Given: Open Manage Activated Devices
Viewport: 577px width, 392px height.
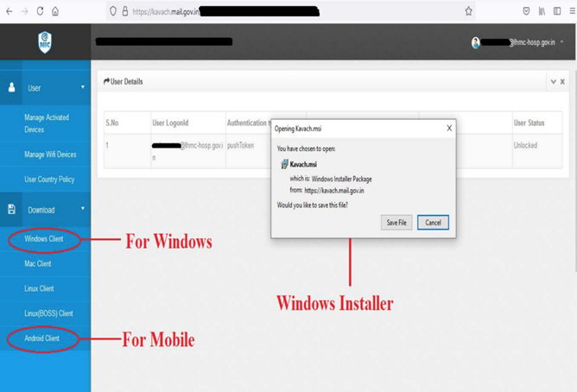Looking at the screenshot, I should point(47,123).
